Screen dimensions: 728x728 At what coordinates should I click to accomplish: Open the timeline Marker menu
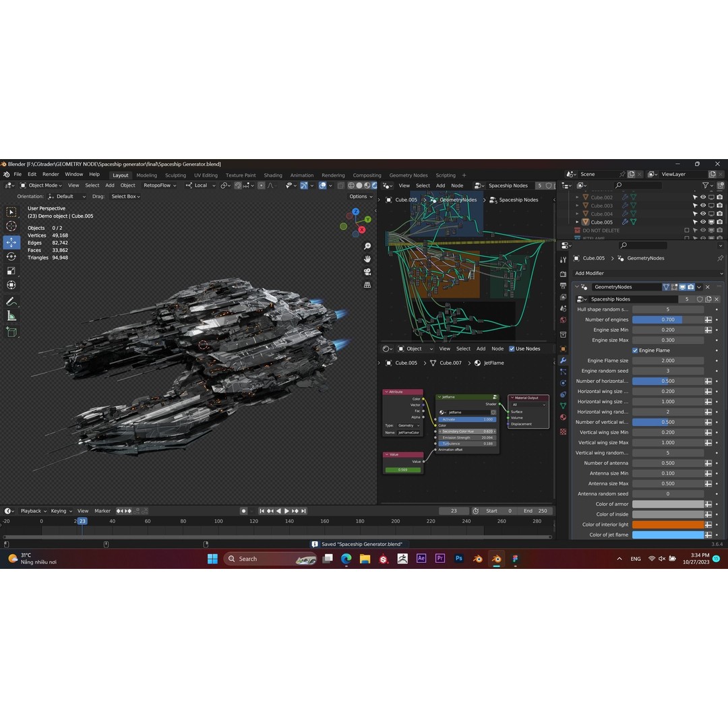point(102,511)
